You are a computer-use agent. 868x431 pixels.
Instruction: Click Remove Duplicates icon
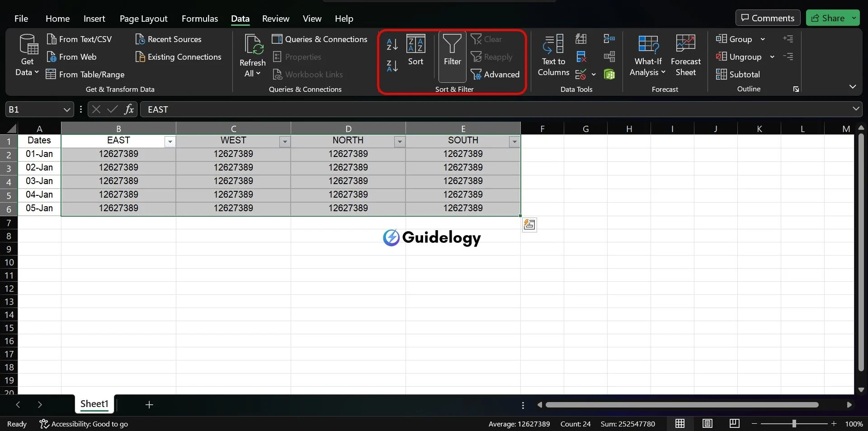581,57
